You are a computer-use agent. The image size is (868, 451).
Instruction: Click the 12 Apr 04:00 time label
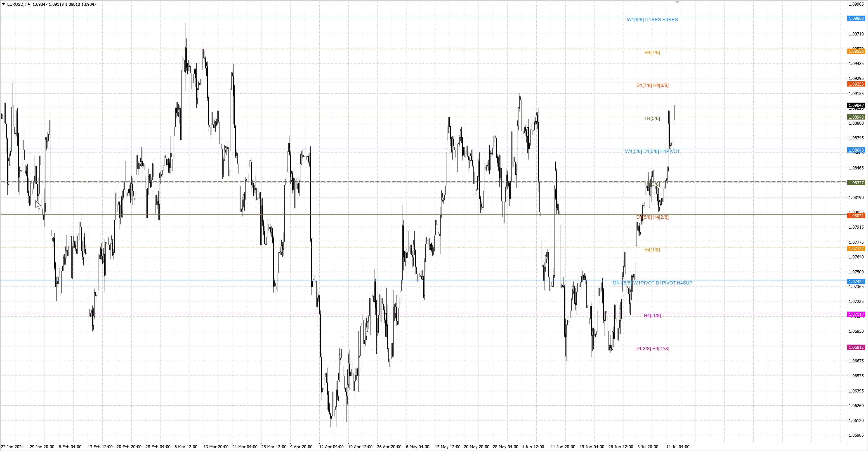(x=331, y=447)
